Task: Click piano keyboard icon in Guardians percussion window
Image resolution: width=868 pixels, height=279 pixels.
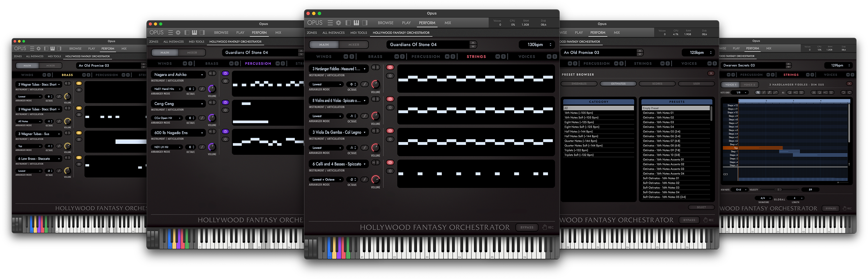Action: pyautogui.click(x=195, y=33)
